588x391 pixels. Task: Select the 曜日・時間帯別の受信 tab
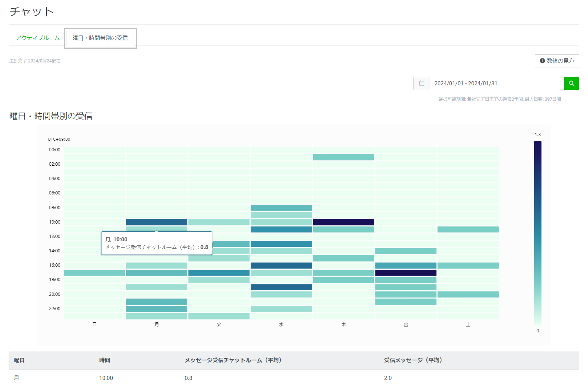(100, 38)
